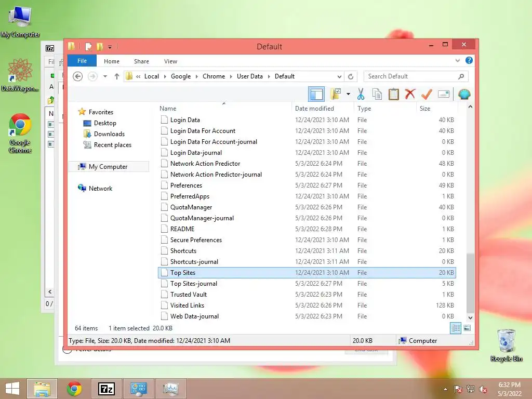Open Recent places in navigation pane
The image size is (532, 399).
tap(112, 145)
